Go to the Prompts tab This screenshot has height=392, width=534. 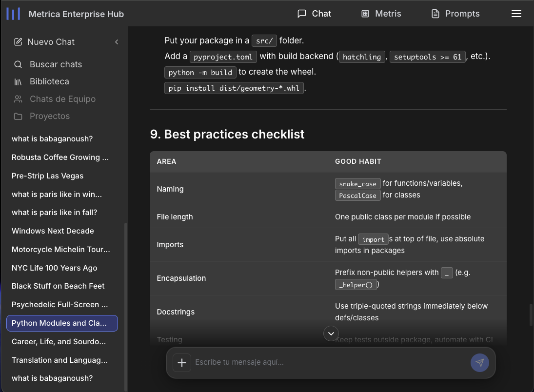(x=455, y=14)
